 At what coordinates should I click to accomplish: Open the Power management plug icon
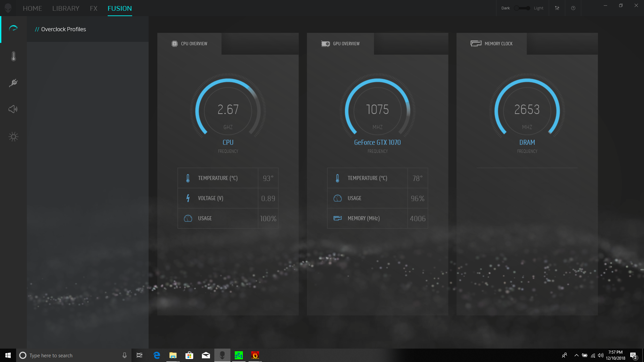point(13,83)
